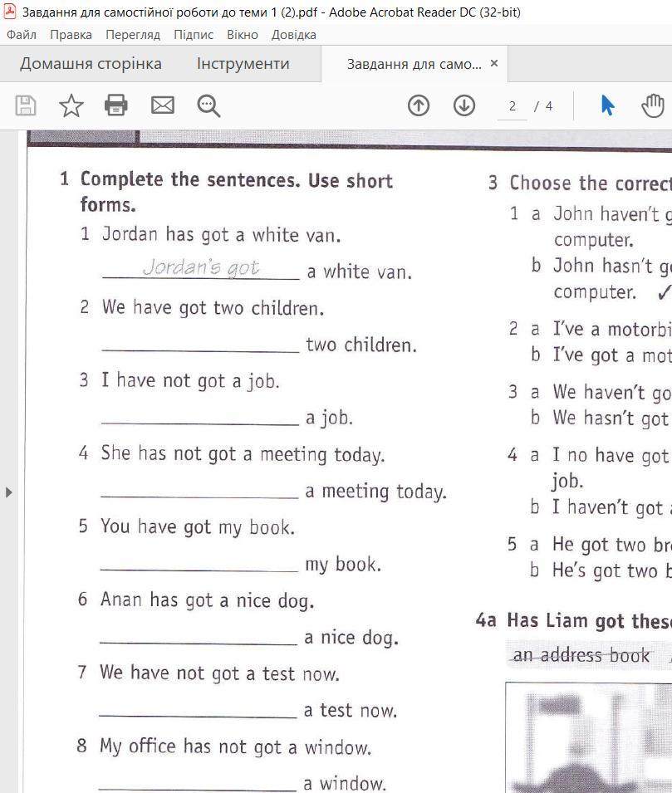Switch to Інструменти tab
The height and width of the screenshot is (793, 672).
pos(243,64)
